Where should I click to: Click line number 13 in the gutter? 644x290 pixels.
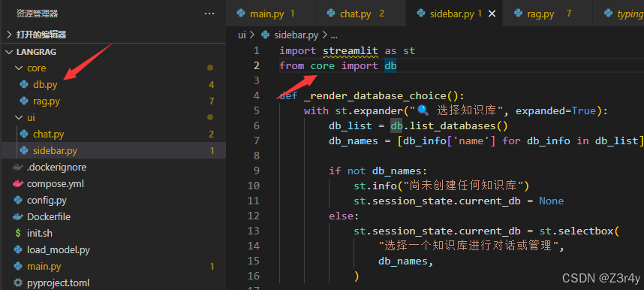[x=254, y=231]
